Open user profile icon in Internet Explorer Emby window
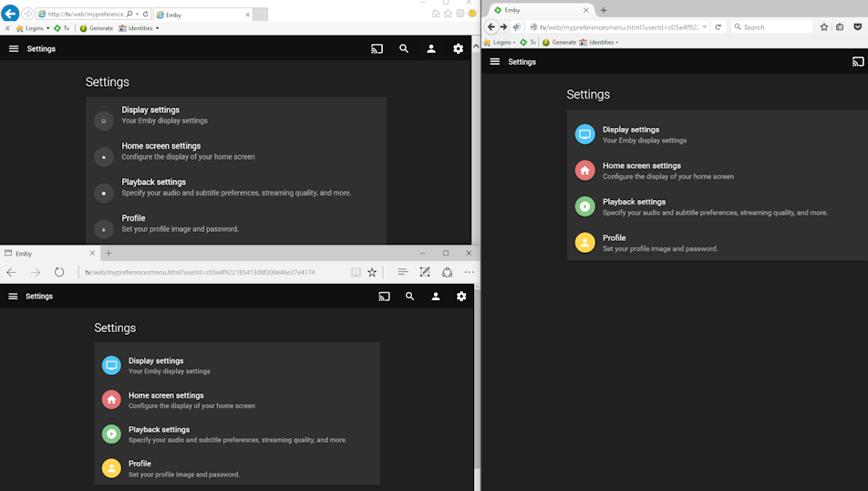Image resolution: width=868 pixels, height=491 pixels. click(x=431, y=48)
